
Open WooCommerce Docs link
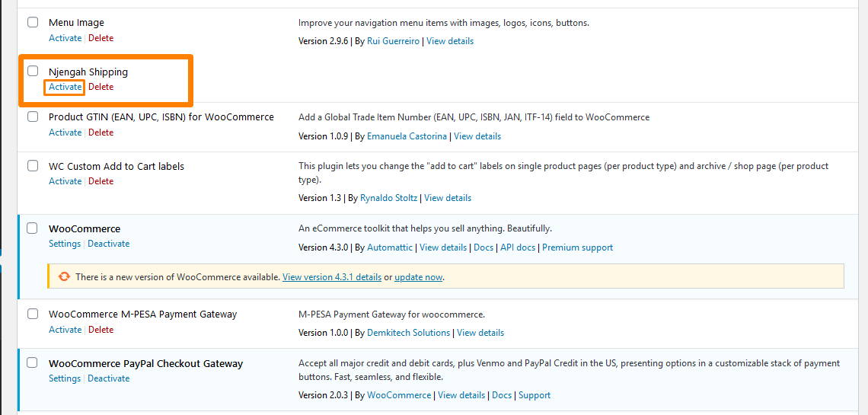pos(483,247)
